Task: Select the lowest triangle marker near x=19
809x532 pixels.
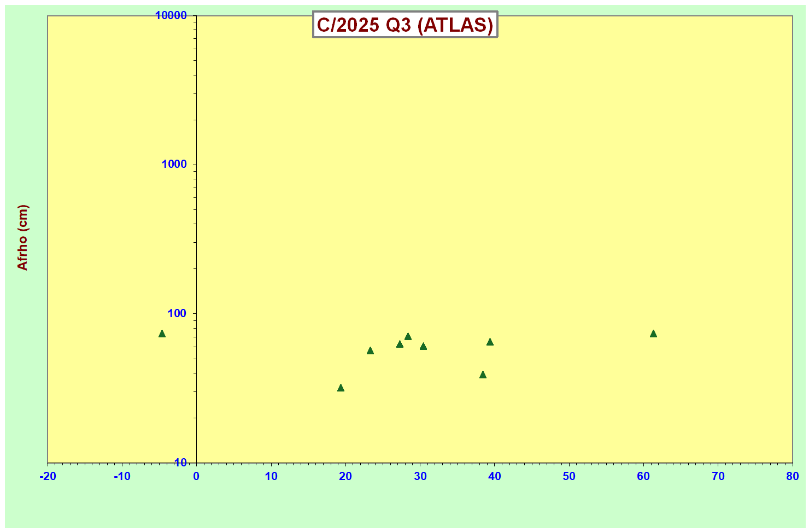Action: (341, 388)
